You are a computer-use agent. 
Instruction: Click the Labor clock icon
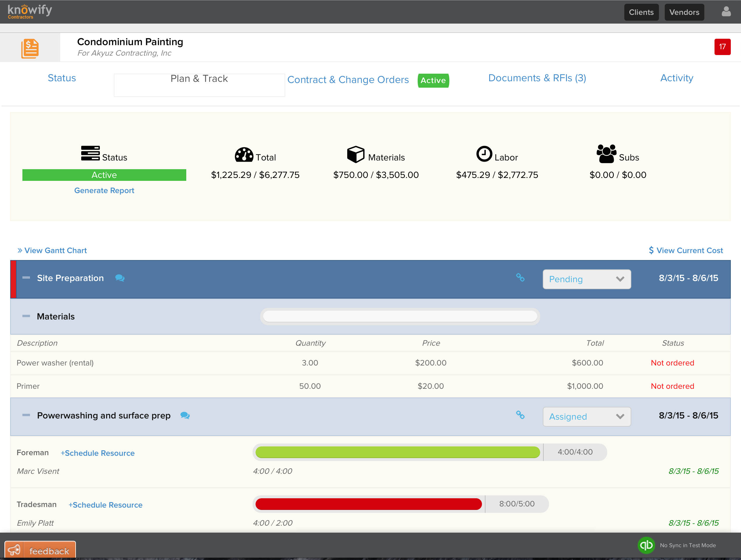click(x=484, y=154)
